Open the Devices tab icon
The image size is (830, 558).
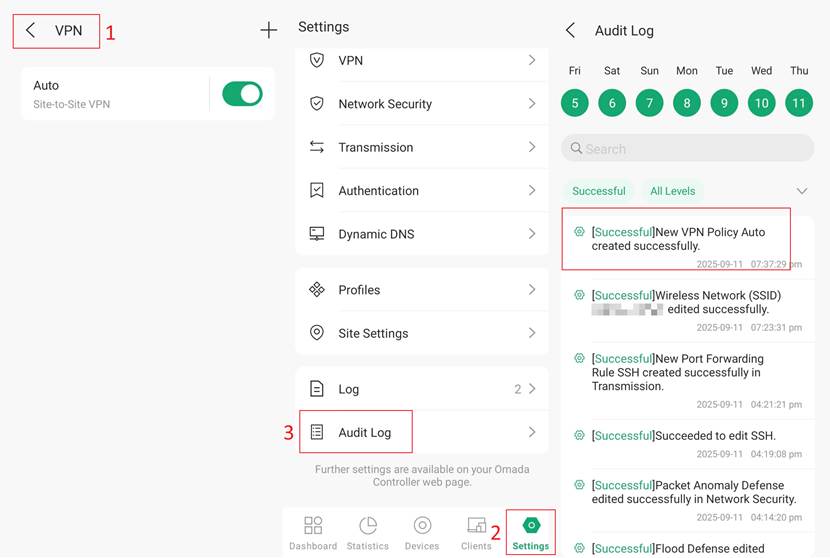[x=422, y=533]
